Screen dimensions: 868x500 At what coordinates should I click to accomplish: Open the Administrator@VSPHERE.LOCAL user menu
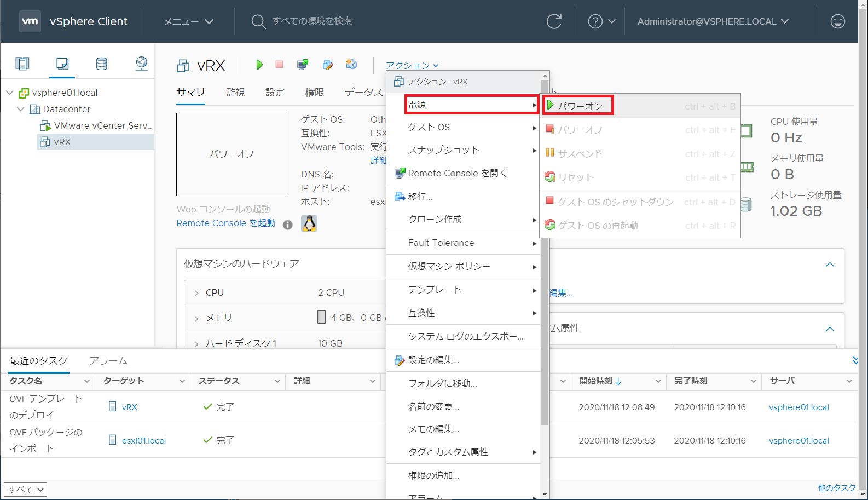[713, 21]
